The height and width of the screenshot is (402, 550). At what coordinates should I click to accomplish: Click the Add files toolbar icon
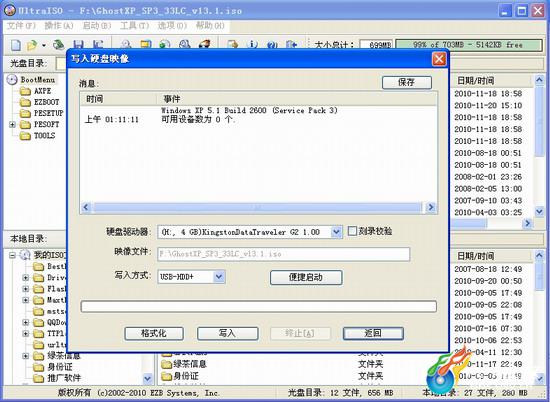[232, 44]
